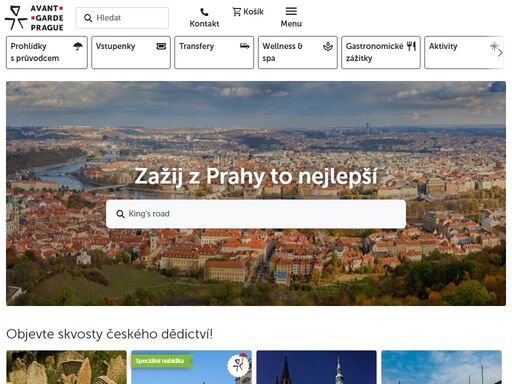
Task: Click the phone Kontakt icon
Action: tap(204, 12)
